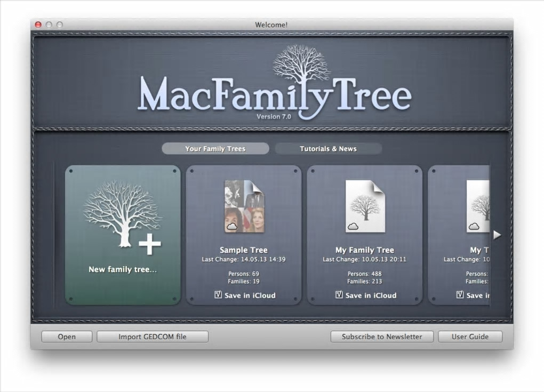Click the Families: 19 text
The height and width of the screenshot is (392, 544).
coord(244,282)
